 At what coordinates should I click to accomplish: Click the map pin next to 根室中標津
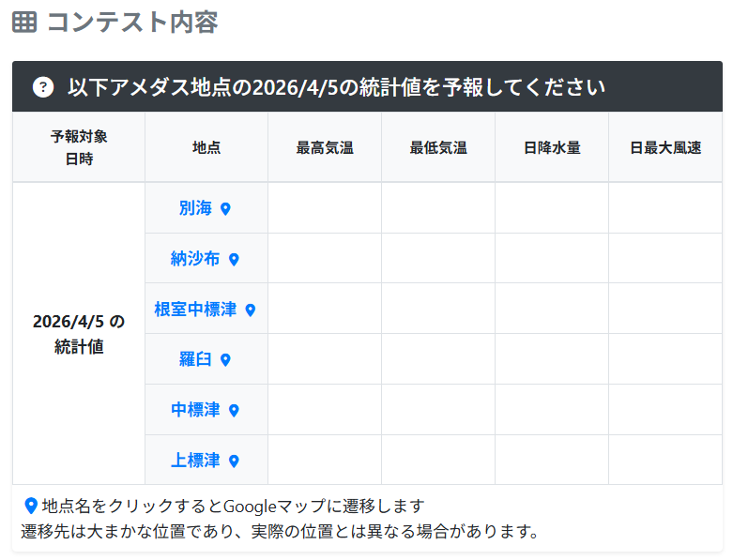point(251,310)
